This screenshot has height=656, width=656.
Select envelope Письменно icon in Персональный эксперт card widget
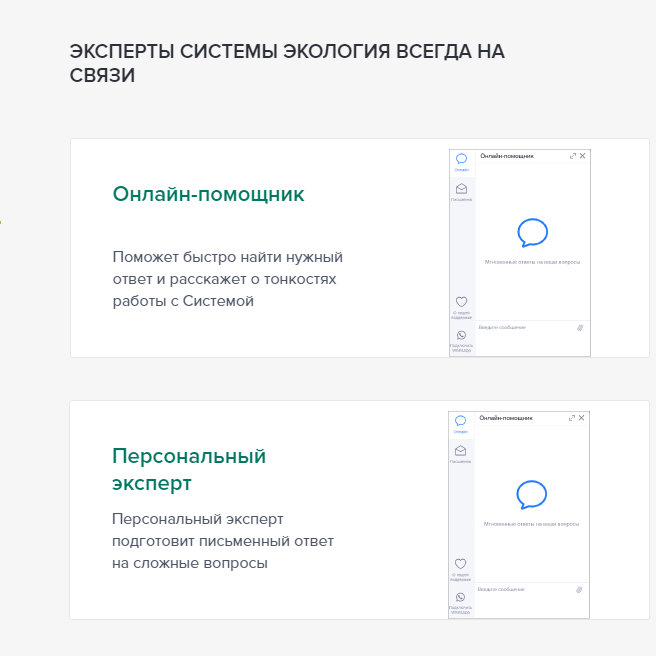click(461, 451)
